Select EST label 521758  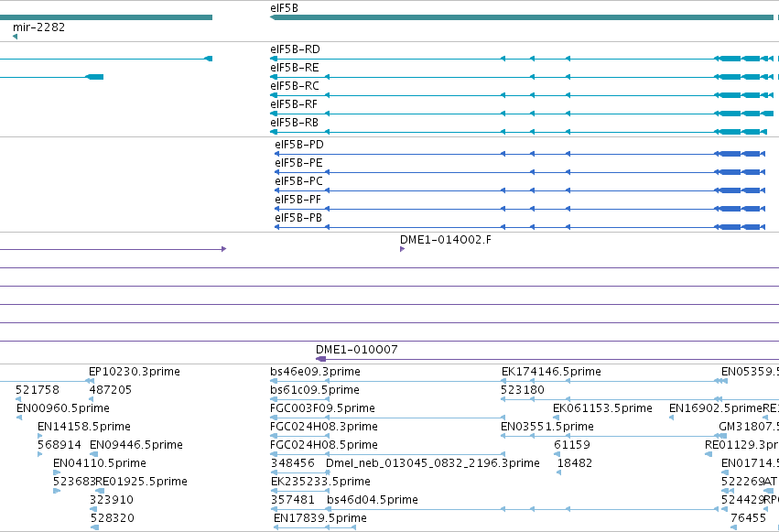pos(38,390)
